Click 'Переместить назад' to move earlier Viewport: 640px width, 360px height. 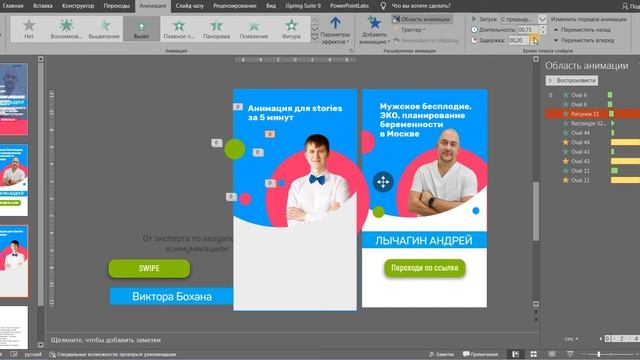(582, 30)
